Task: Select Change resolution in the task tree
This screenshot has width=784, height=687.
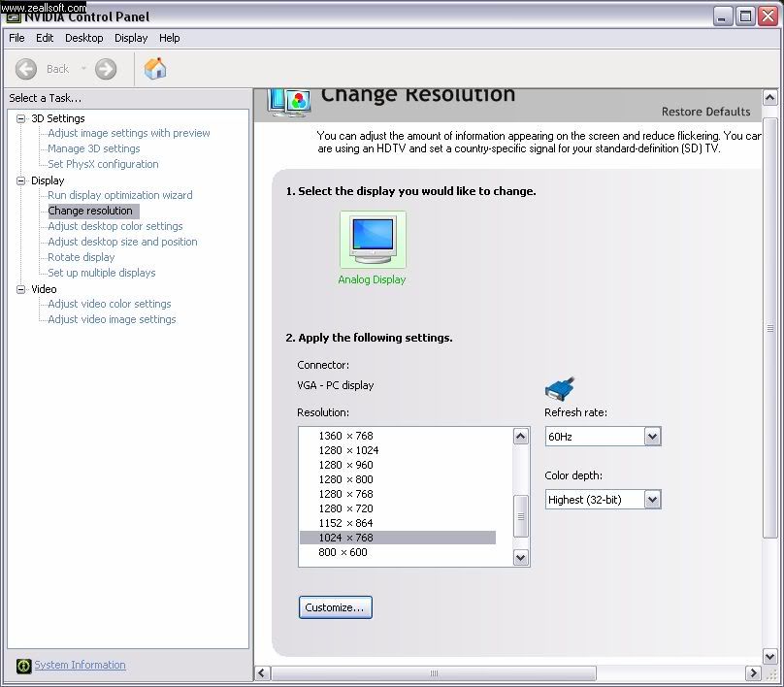Action: [x=93, y=211]
